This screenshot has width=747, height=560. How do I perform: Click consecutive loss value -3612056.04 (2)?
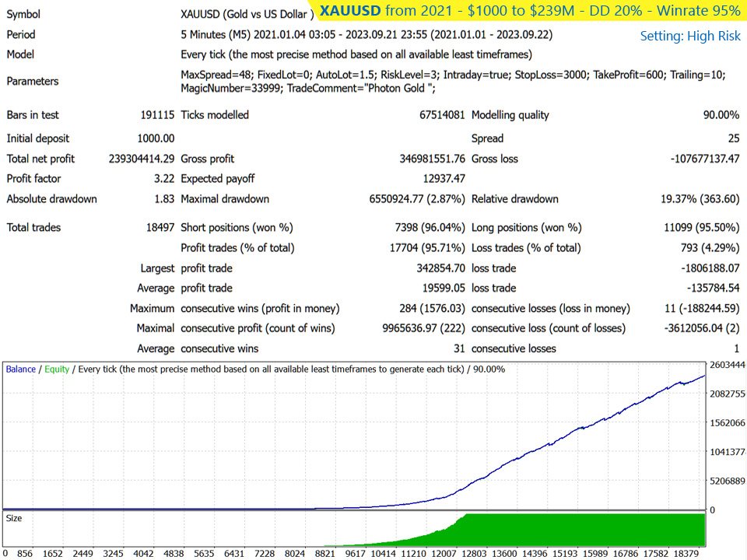tap(702, 328)
